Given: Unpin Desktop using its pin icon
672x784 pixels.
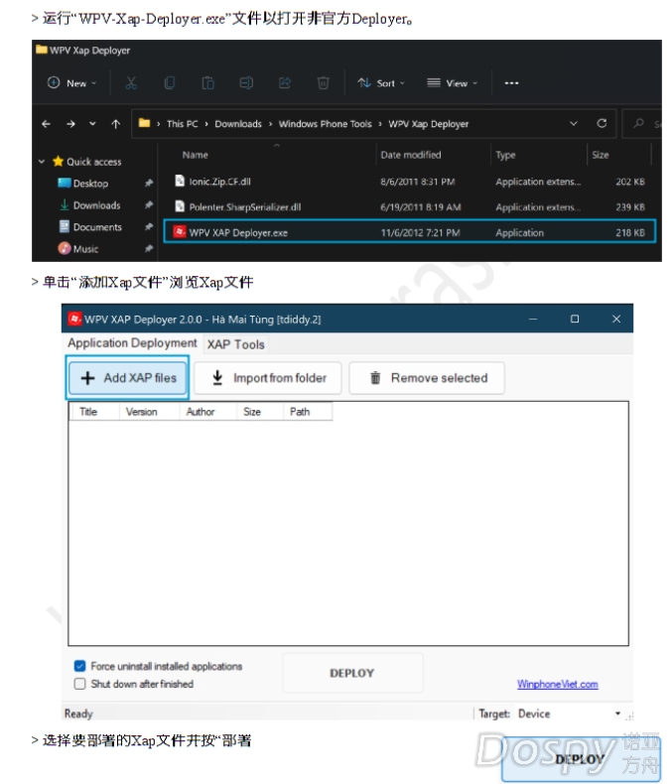Looking at the screenshot, I should [x=149, y=183].
